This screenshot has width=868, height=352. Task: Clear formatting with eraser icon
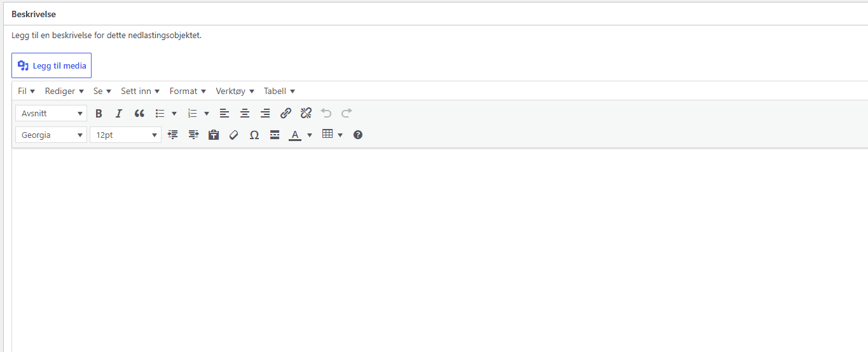tap(234, 135)
